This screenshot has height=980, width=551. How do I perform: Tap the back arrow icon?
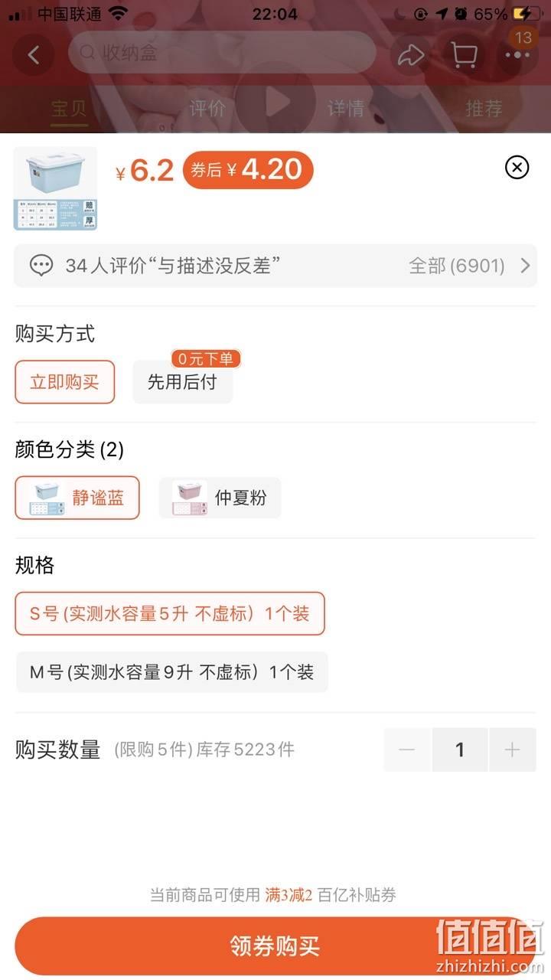click(33, 55)
